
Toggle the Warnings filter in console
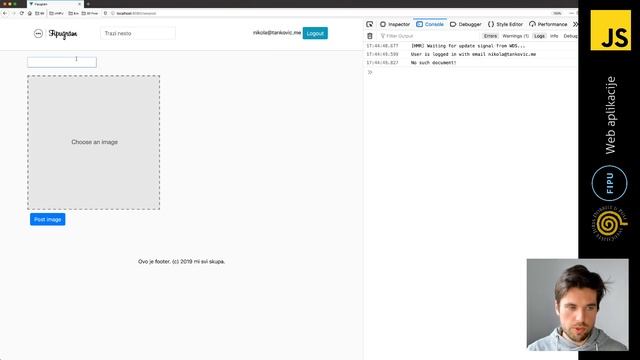tap(516, 36)
